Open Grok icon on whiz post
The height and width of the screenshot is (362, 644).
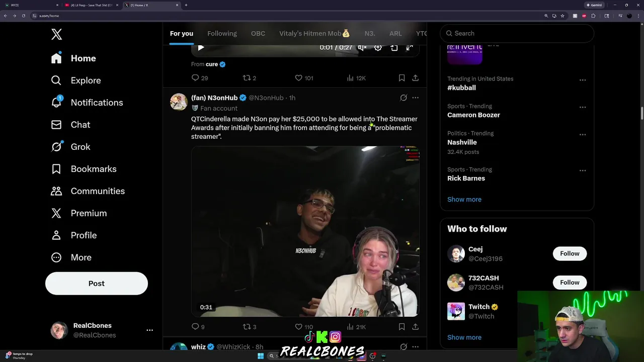[404, 346]
